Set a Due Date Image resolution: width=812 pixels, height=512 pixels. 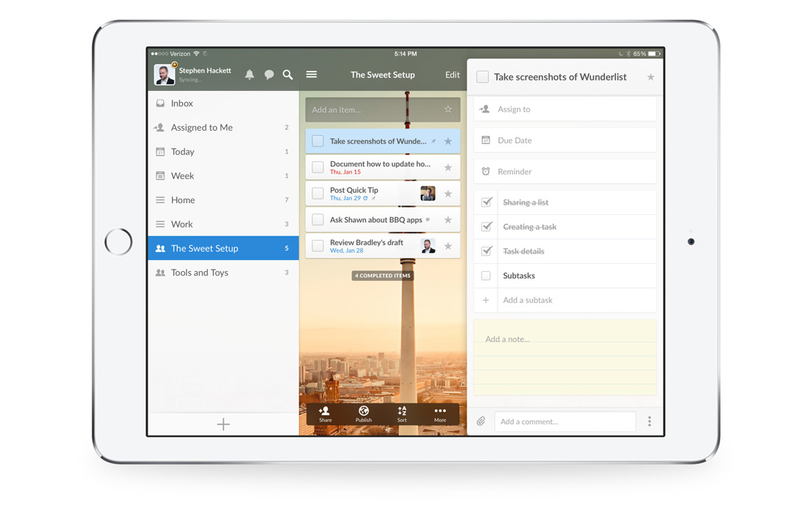pyautogui.click(x=565, y=140)
